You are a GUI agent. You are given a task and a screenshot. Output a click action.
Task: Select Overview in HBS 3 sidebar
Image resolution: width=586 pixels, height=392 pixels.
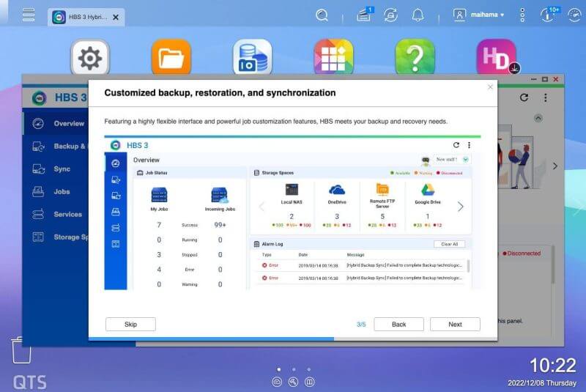coord(56,123)
